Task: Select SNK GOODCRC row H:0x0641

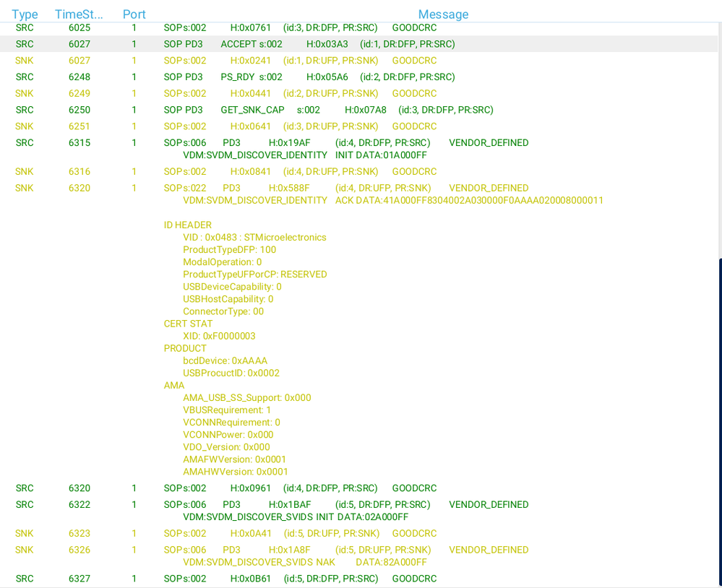Action: point(358,126)
